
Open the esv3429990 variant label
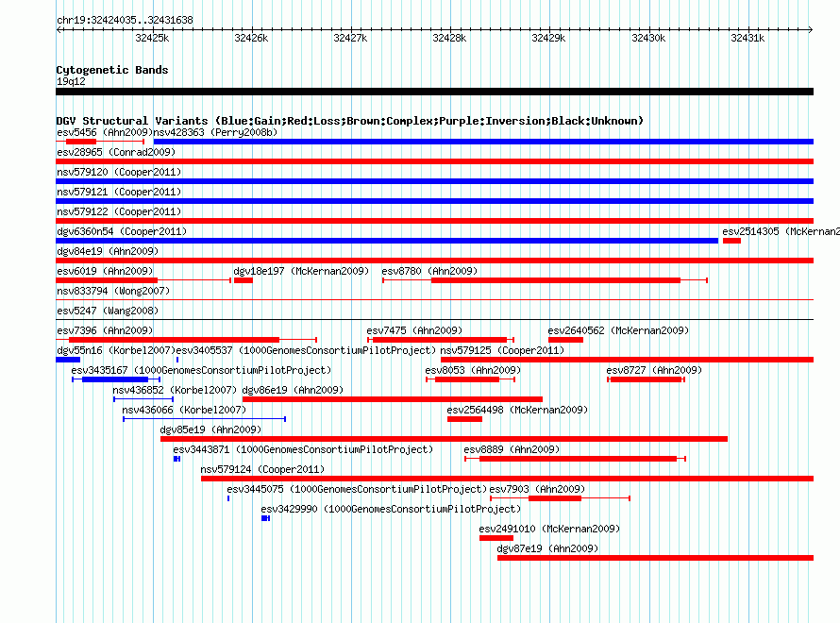click(391, 509)
